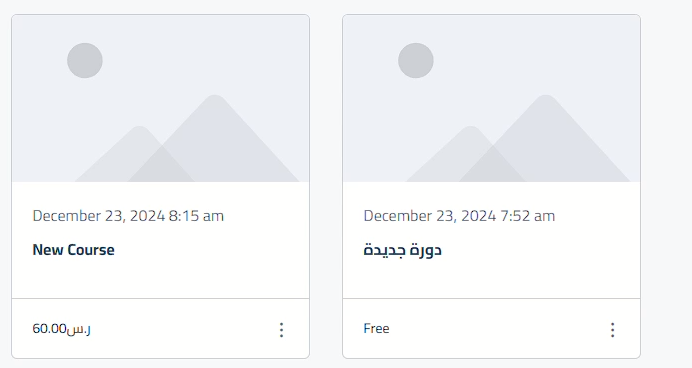The image size is (692, 368).
Task: Click blank body area below New Course title
Action: pyautogui.click(x=161, y=278)
